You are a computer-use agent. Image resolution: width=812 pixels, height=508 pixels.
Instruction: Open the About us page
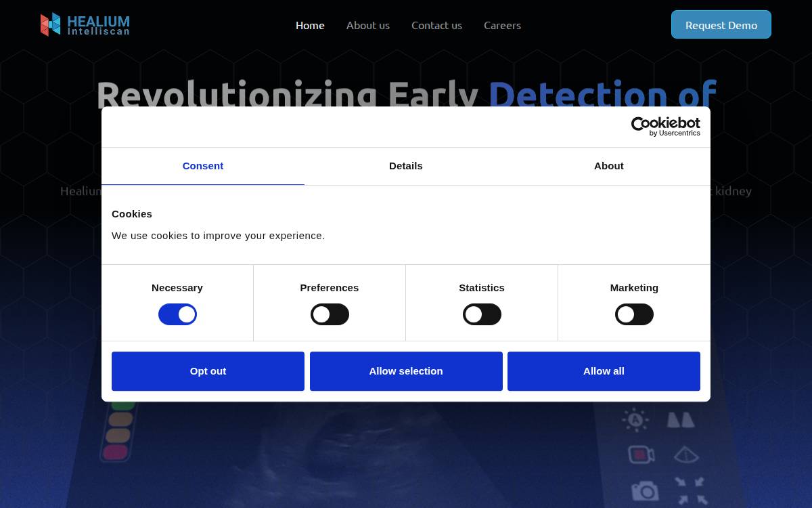coord(368,25)
